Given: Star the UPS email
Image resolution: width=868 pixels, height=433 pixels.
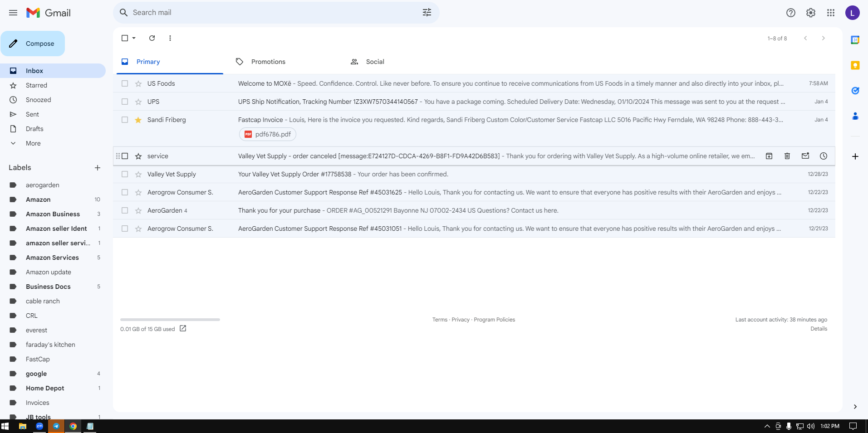Looking at the screenshot, I should tap(138, 102).
